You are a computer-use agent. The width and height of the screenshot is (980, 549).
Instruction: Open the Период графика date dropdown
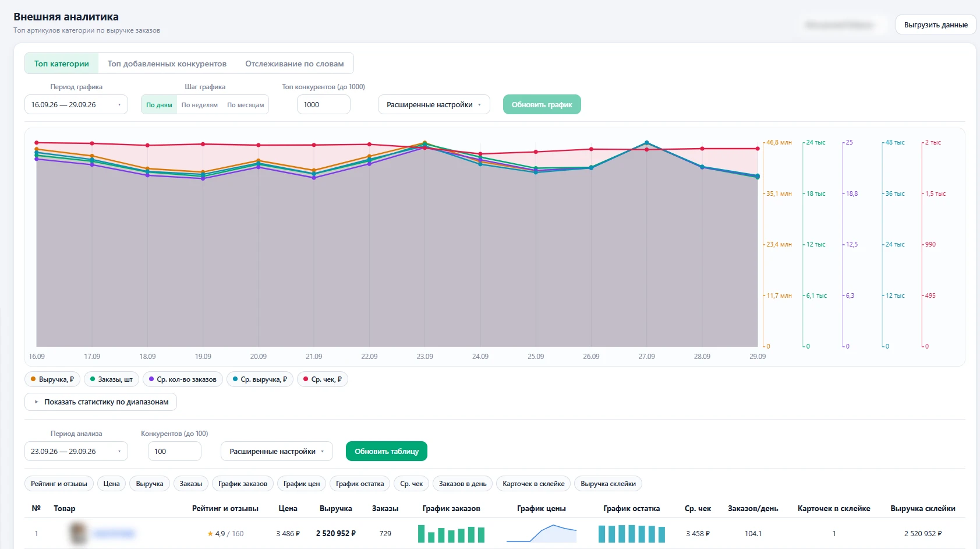tap(76, 105)
